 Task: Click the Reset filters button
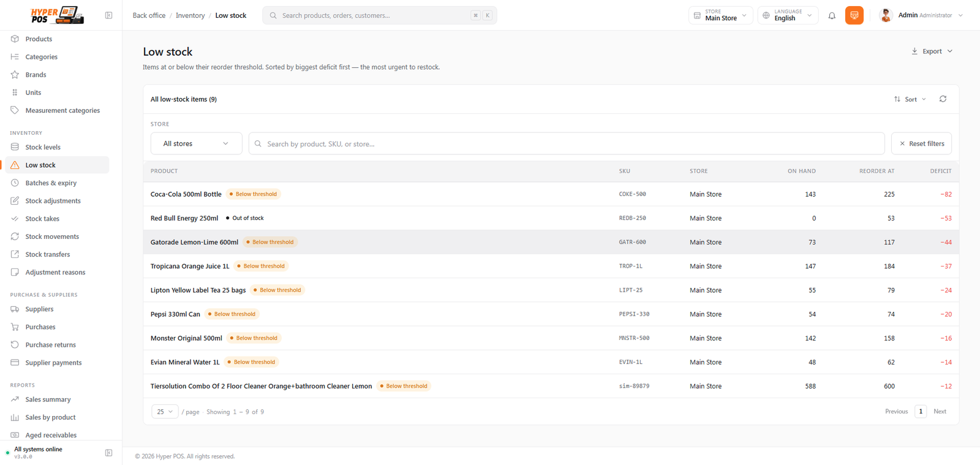pos(921,143)
